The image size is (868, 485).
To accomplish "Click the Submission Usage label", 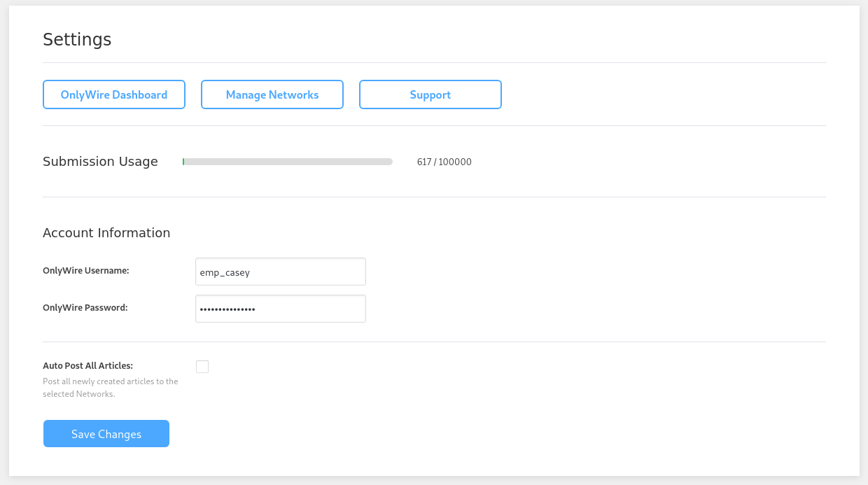I will (x=100, y=162).
